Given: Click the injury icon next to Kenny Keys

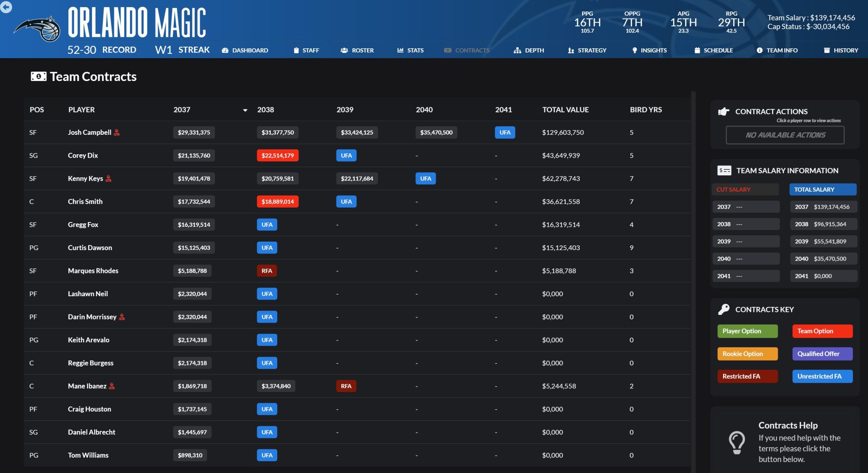Looking at the screenshot, I should 108,178.
